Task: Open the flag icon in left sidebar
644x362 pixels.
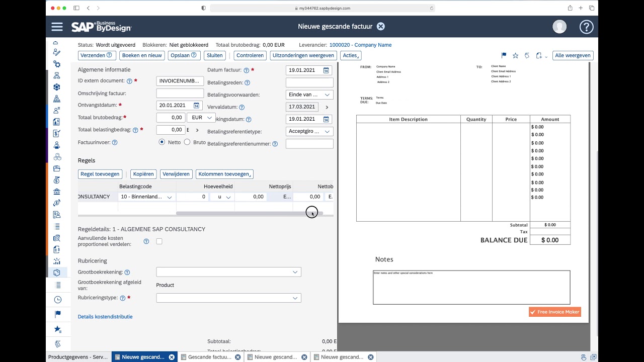Action: [x=57, y=314]
